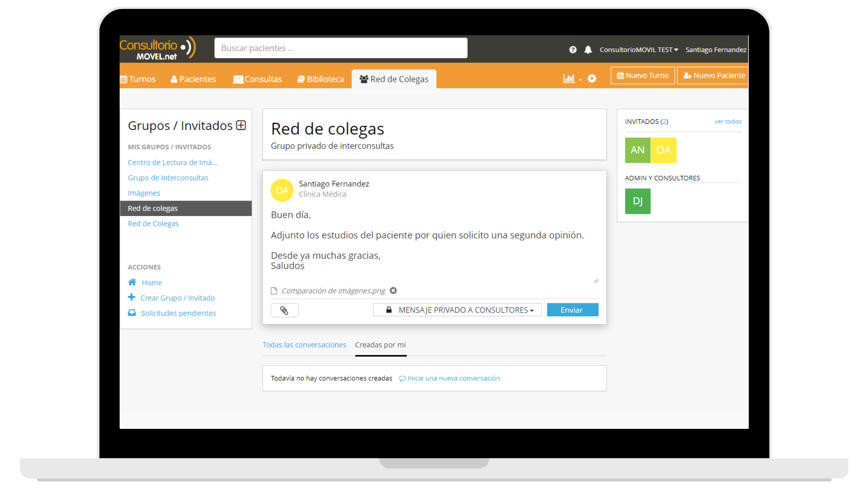Click the paperclip attach file button
Screen dimensions: 868x488
[x=284, y=310]
